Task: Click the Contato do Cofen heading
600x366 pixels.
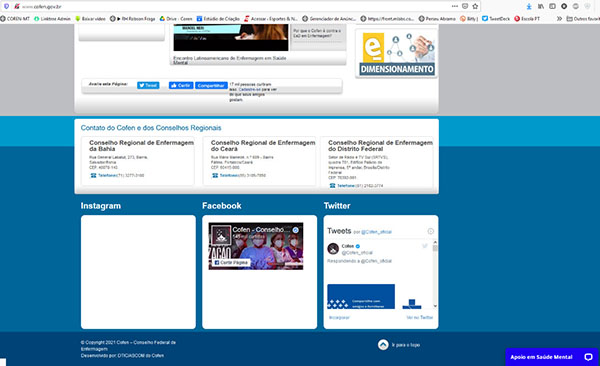Action: coord(151,128)
